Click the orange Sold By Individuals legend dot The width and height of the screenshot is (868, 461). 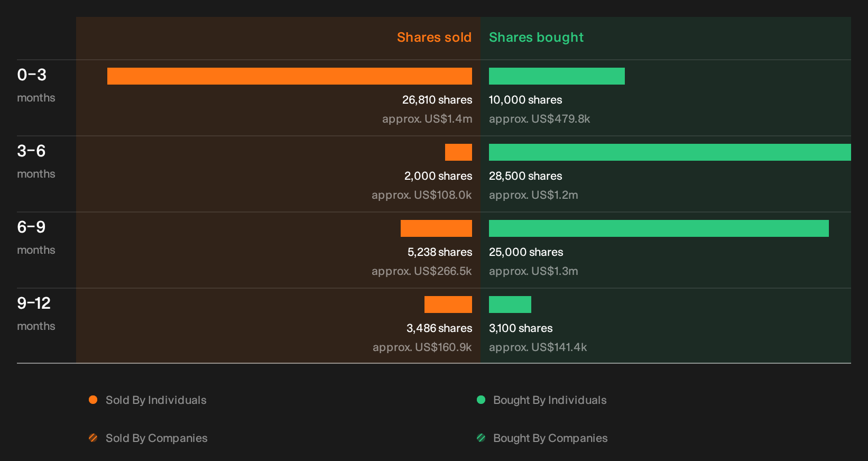coord(93,400)
